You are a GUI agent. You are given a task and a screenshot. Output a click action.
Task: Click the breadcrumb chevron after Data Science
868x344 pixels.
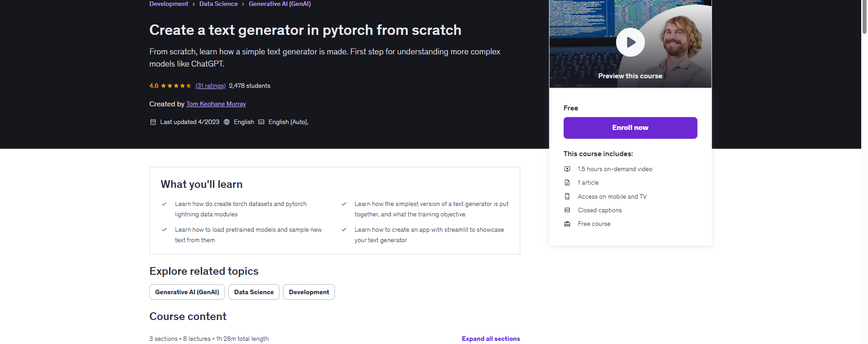coord(243,4)
